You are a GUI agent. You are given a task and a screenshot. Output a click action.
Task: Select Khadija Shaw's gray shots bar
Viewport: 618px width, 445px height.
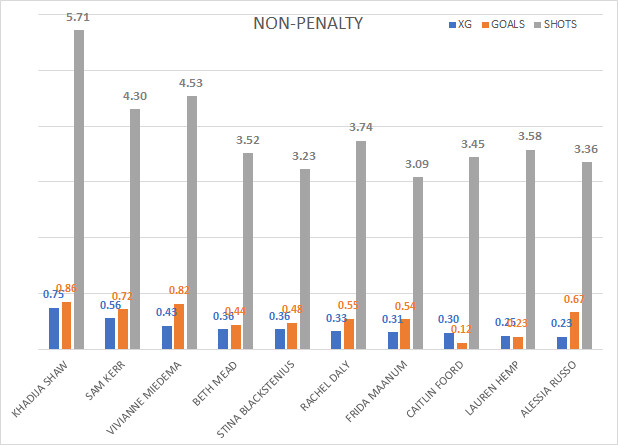pyautogui.click(x=79, y=190)
